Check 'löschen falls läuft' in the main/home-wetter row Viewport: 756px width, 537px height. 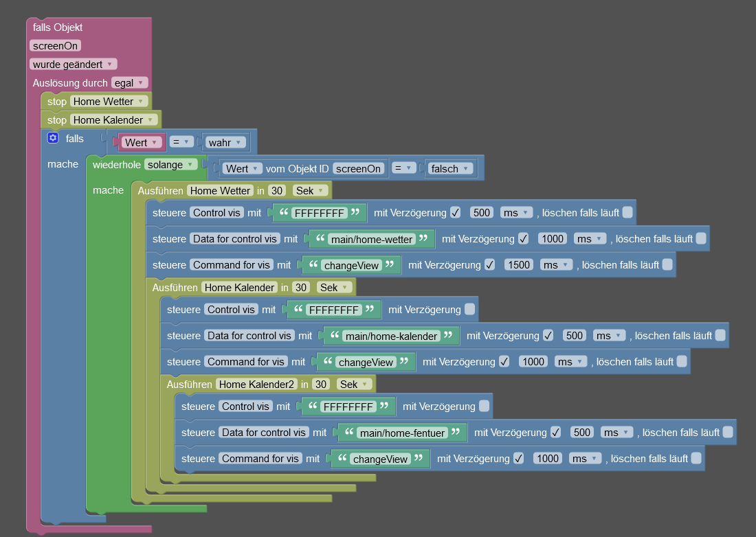click(x=701, y=238)
